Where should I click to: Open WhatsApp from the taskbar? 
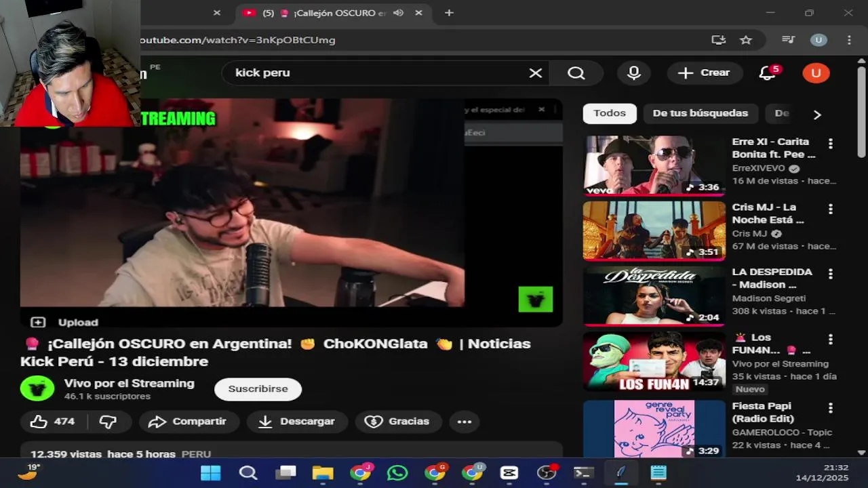click(x=397, y=472)
